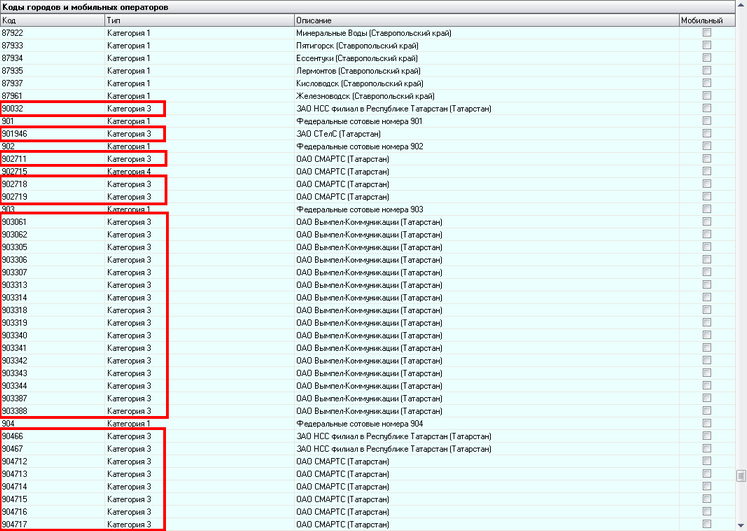This screenshot has width=747, height=531.
Task: Click description ЗАО СТелС (Татарстан)
Action: click(x=338, y=134)
